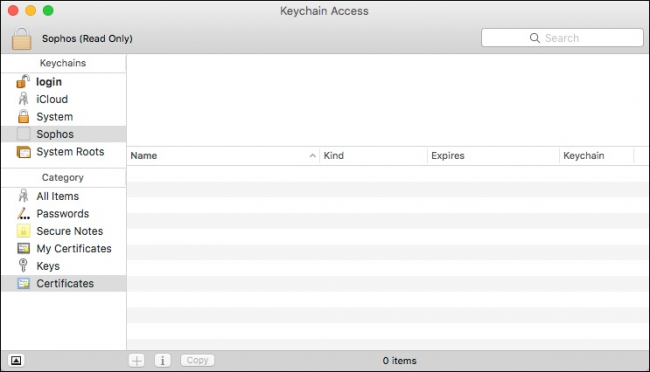Viewport: 650px width, 372px height.
Task: Click the sort arrow in the Name header
Action: click(313, 156)
